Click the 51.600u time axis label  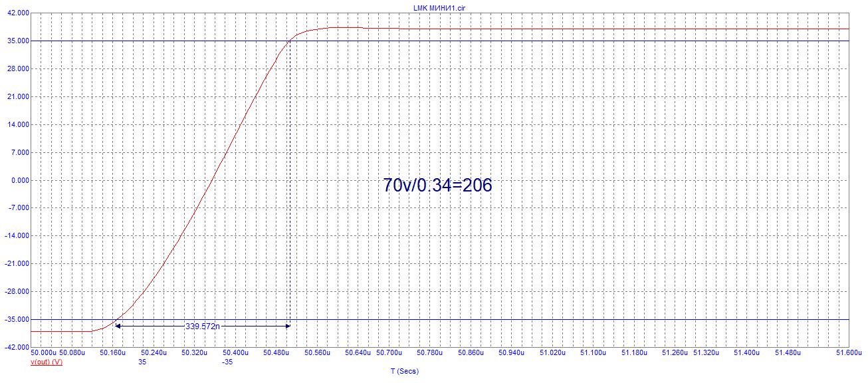tap(849, 353)
